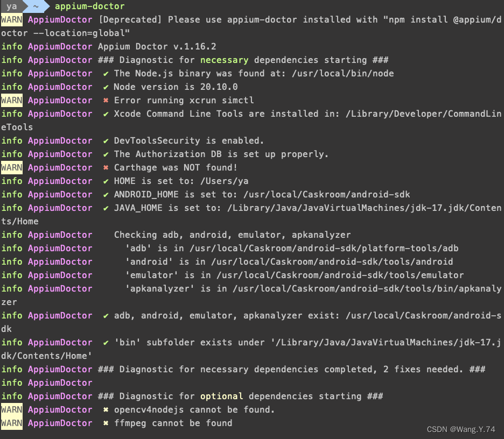The width and height of the screenshot is (504, 439).
Task: Click the text "'apkanalyzer' is in"
Action: [176, 288]
